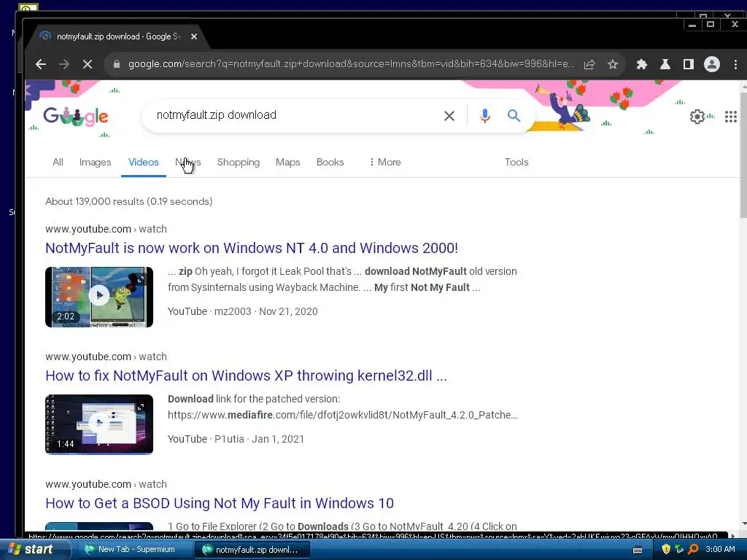
Task: Click the share page icon in address bar
Action: click(x=589, y=64)
